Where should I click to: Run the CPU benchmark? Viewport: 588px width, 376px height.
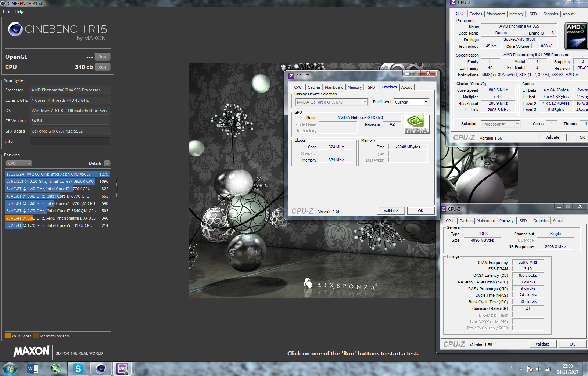tap(103, 67)
